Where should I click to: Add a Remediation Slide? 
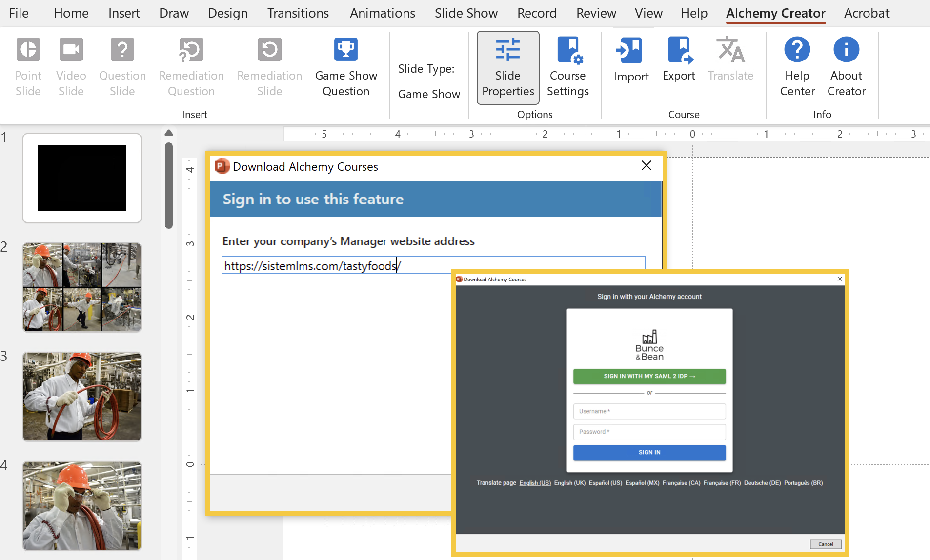pos(269,67)
